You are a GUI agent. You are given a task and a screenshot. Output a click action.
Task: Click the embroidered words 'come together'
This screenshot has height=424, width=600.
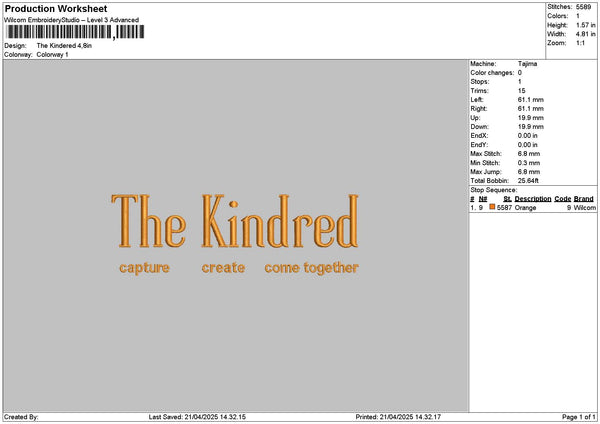[311, 268]
